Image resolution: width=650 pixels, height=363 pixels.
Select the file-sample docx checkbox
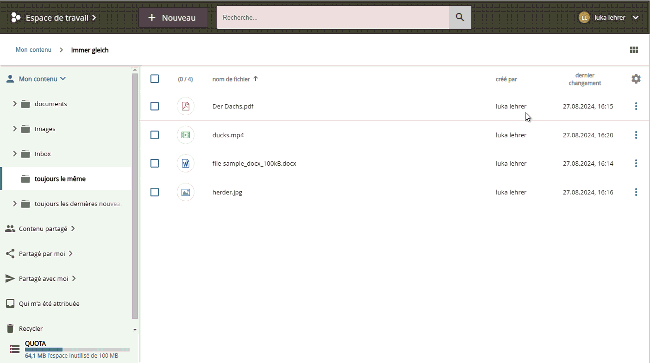pyautogui.click(x=155, y=163)
